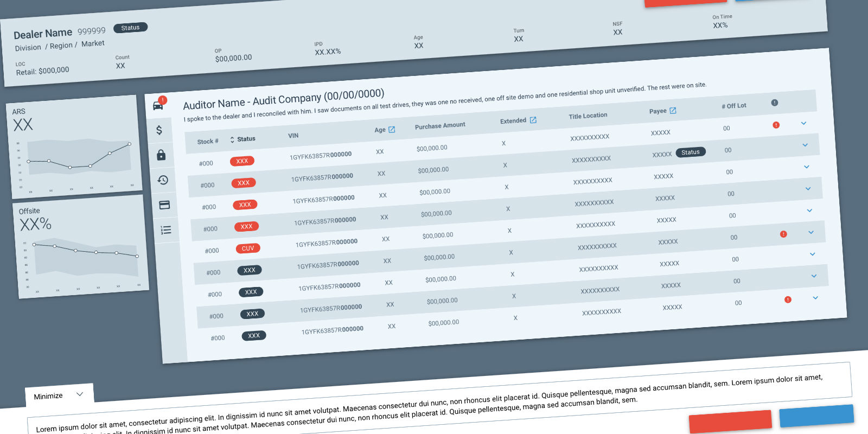This screenshot has width=868, height=434.
Task: Click the red CUV status pill
Action: tap(248, 248)
